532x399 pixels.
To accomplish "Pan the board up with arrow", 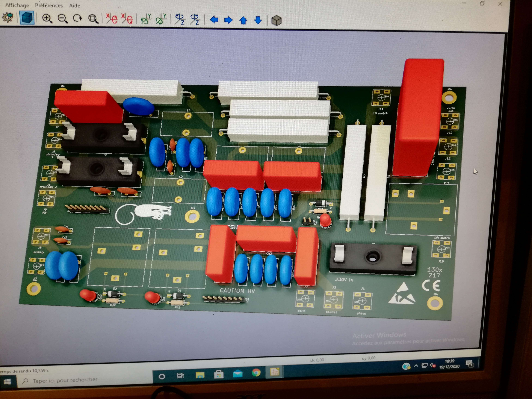I will pos(243,20).
